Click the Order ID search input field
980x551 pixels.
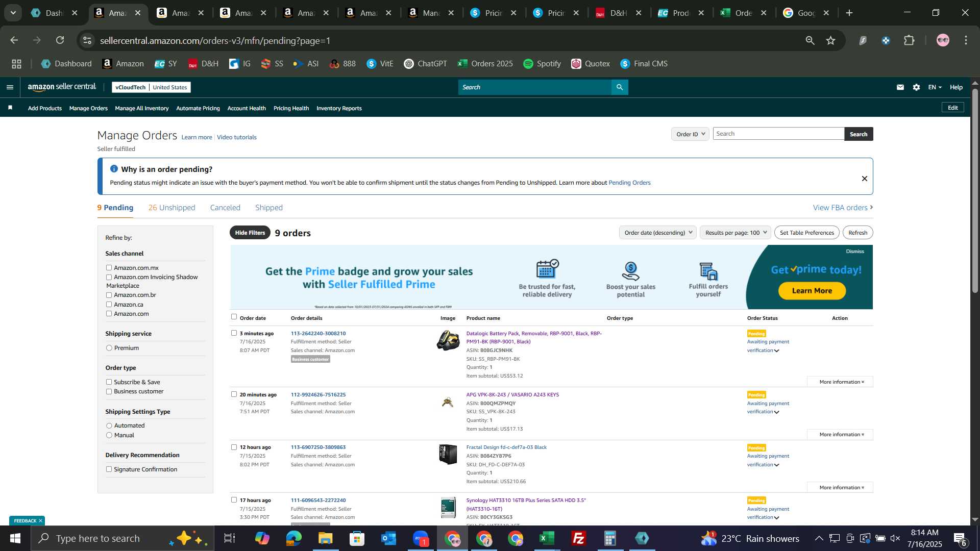coord(778,134)
